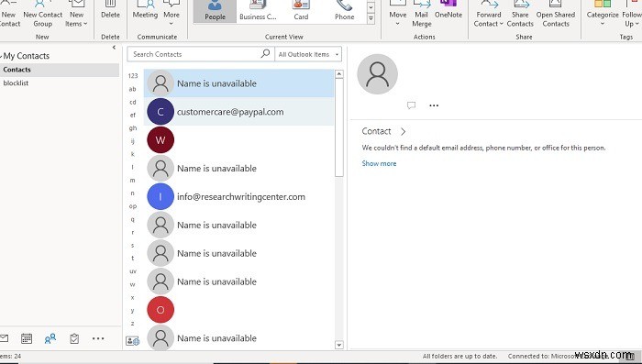The width and height of the screenshot is (642, 364).
Task: Click the large contact photo placeholder
Action: (377, 74)
